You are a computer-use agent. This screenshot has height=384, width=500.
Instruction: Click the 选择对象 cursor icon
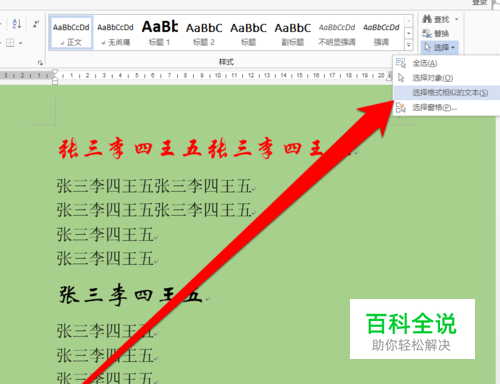click(401, 78)
